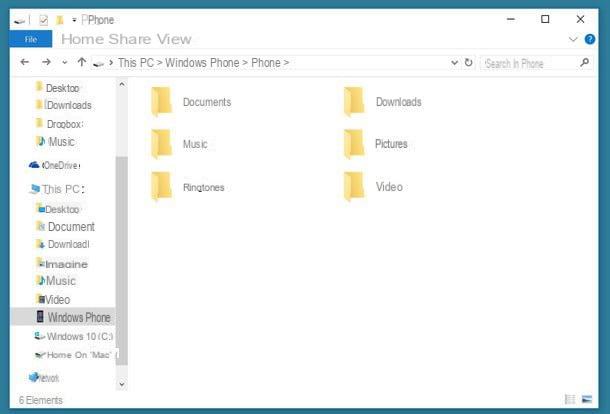Select Video under This PC
Screen dimensions: 610x414
click(x=53, y=300)
